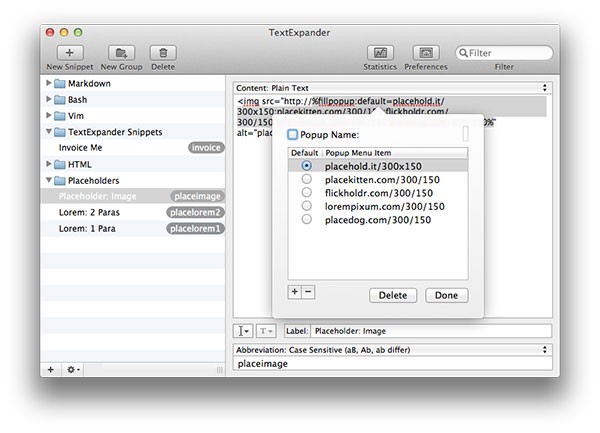Select placehold.it/300x150 as default radio
This screenshot has width=600, height=433.
[307, 166]
